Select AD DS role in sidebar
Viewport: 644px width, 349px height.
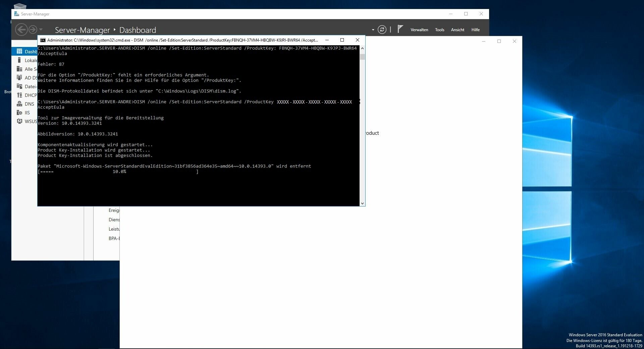[24, 78]
